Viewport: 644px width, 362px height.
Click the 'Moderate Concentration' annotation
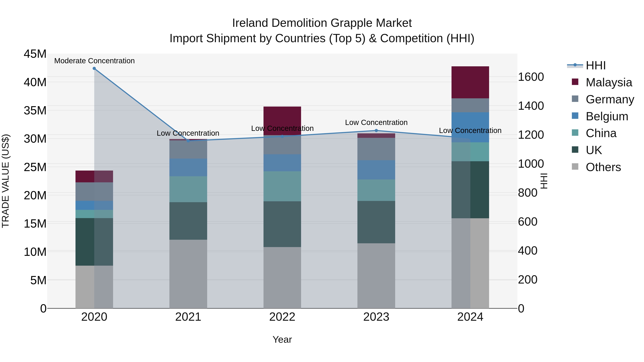click(x=94, y=61)
